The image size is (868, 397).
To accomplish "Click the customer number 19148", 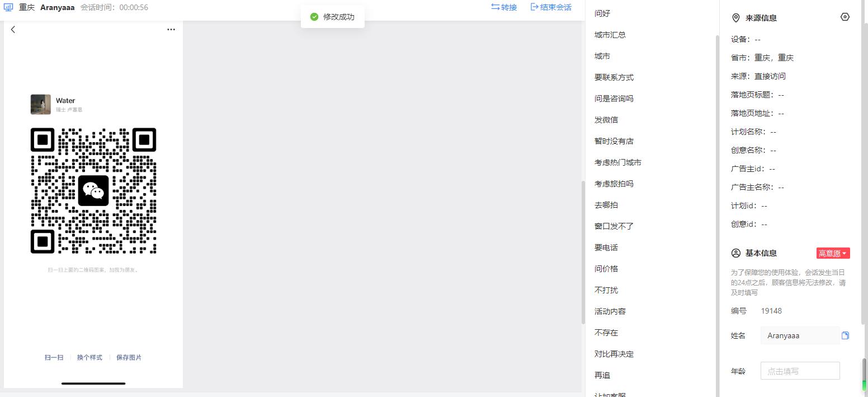I will (771, 311).
